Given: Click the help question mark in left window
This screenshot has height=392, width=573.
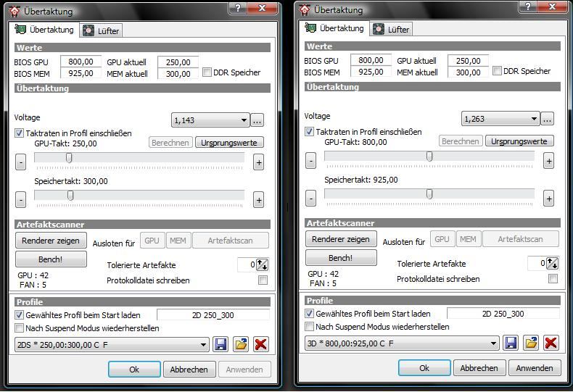Looking at the screenshot, I should (238, 8).
